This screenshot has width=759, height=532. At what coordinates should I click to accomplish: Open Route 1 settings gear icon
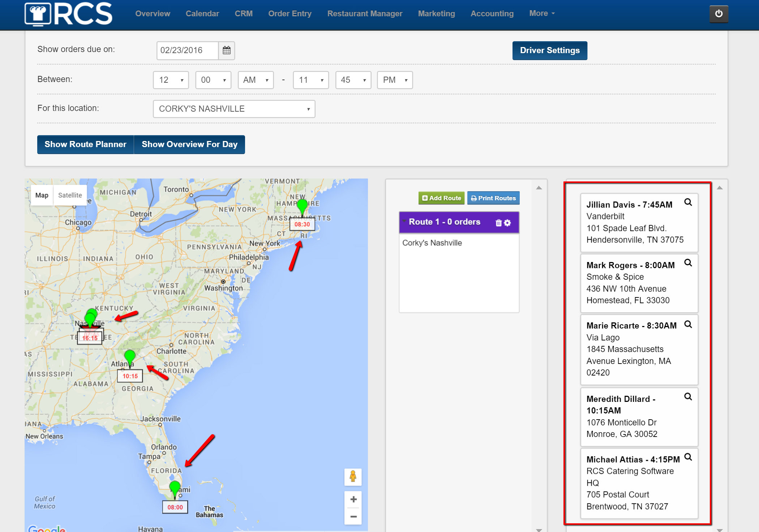tap(507, 223)
